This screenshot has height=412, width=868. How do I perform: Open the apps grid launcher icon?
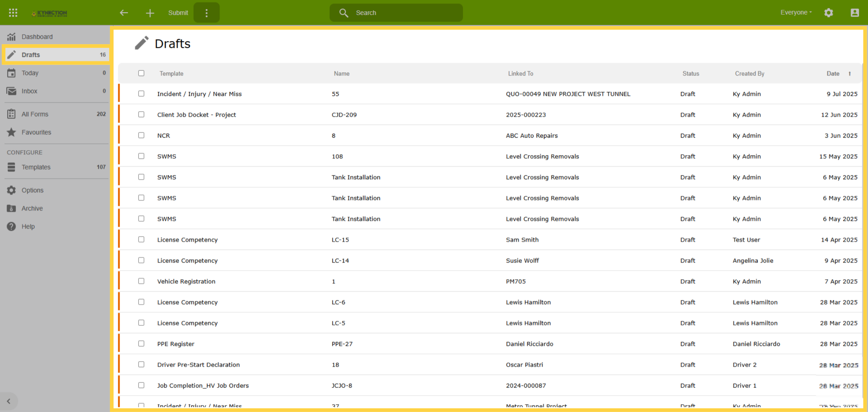[13, 13]
